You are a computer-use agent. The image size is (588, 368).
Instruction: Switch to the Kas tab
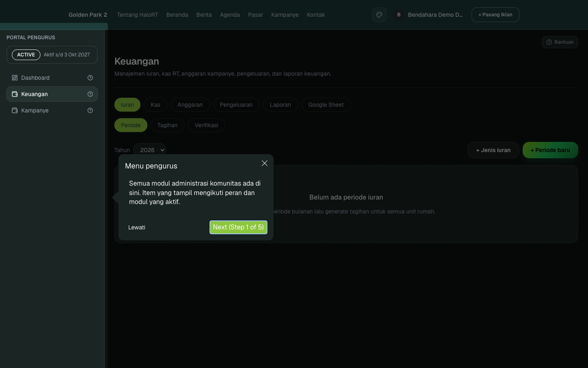pos(156,105)
